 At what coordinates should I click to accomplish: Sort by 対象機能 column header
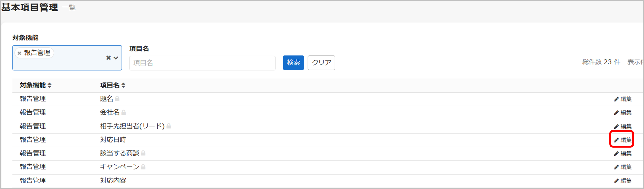click(x=35, y=85)
